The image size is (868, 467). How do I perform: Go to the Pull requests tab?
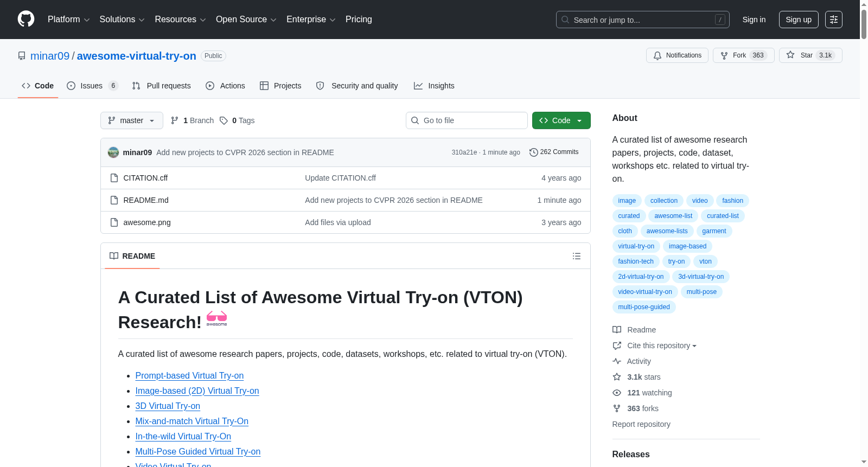[161, 86]
